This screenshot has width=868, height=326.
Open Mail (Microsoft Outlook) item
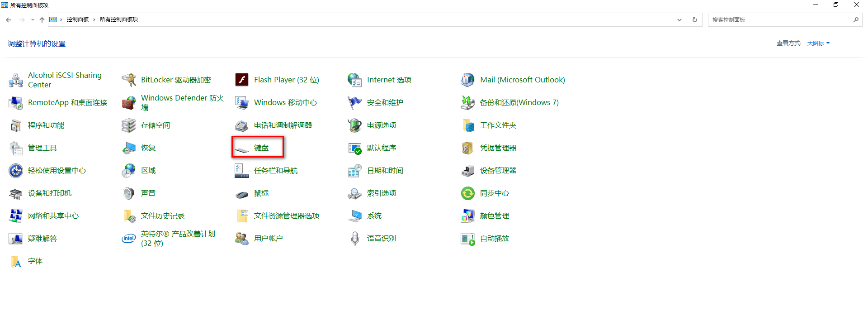pos(522,80)
